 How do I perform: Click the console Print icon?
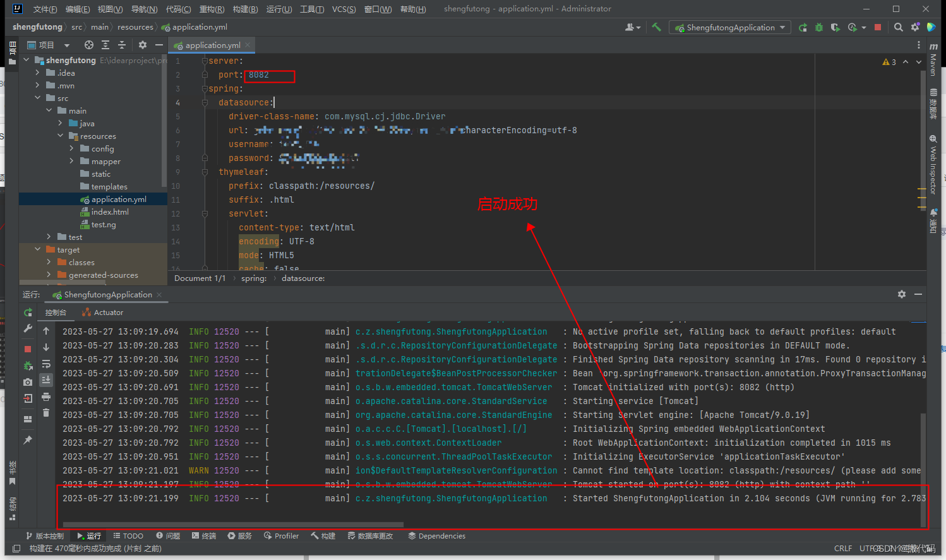[x=46, y=396]
